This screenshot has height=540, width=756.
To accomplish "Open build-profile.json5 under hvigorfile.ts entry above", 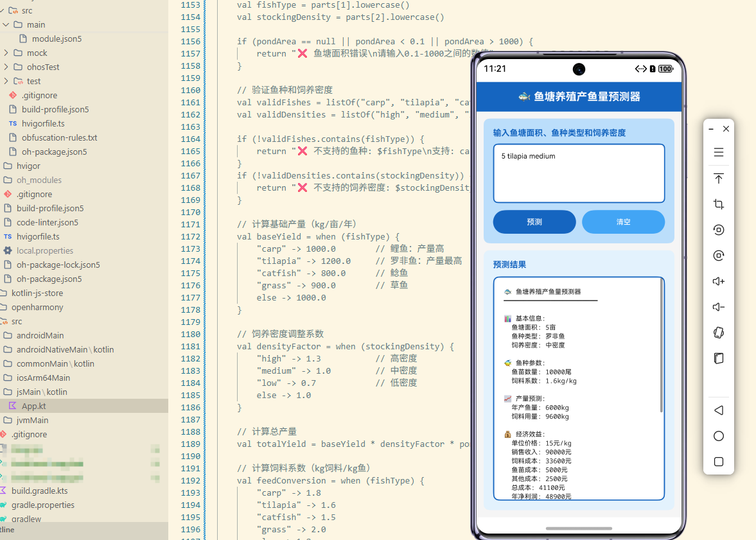I will [x=55, y=109].
